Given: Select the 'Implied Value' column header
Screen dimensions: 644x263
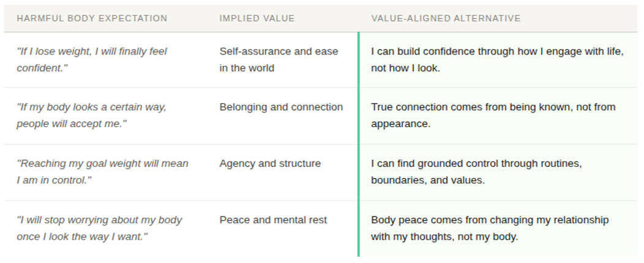Looking at the screenshot, I should [x=257, y=18].
